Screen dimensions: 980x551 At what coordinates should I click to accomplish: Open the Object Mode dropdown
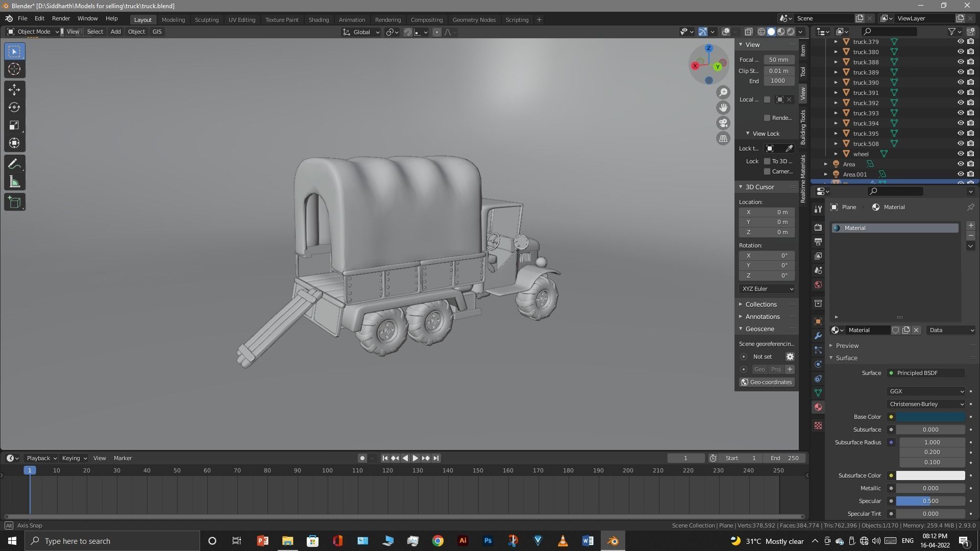(x=33, y=32)
